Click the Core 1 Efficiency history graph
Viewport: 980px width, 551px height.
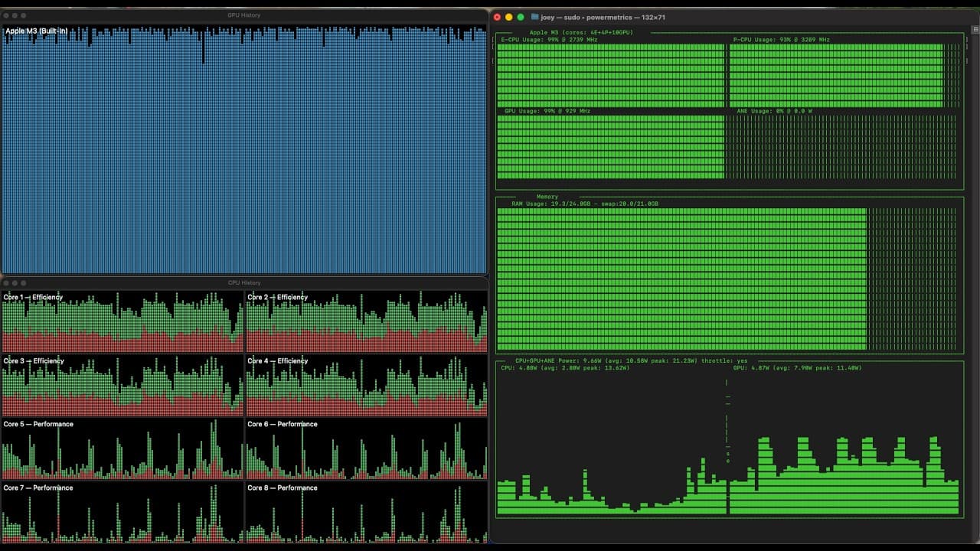[x=122, y=321]
